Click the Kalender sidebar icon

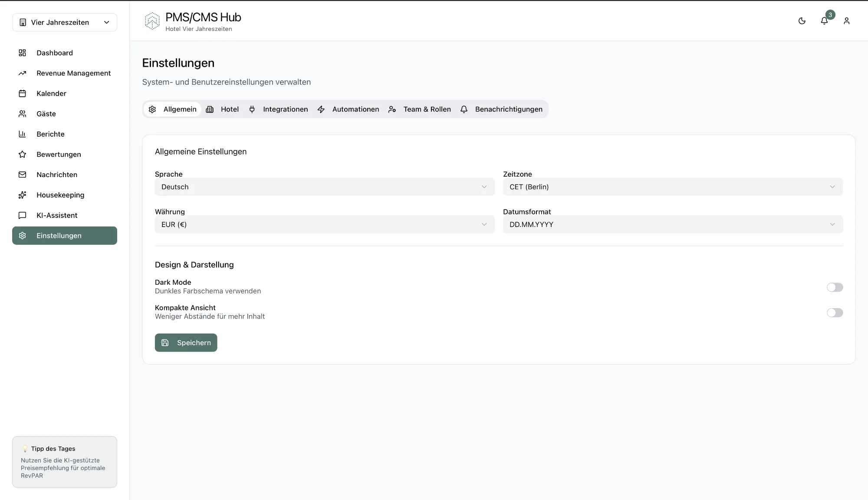pos(23,93)
